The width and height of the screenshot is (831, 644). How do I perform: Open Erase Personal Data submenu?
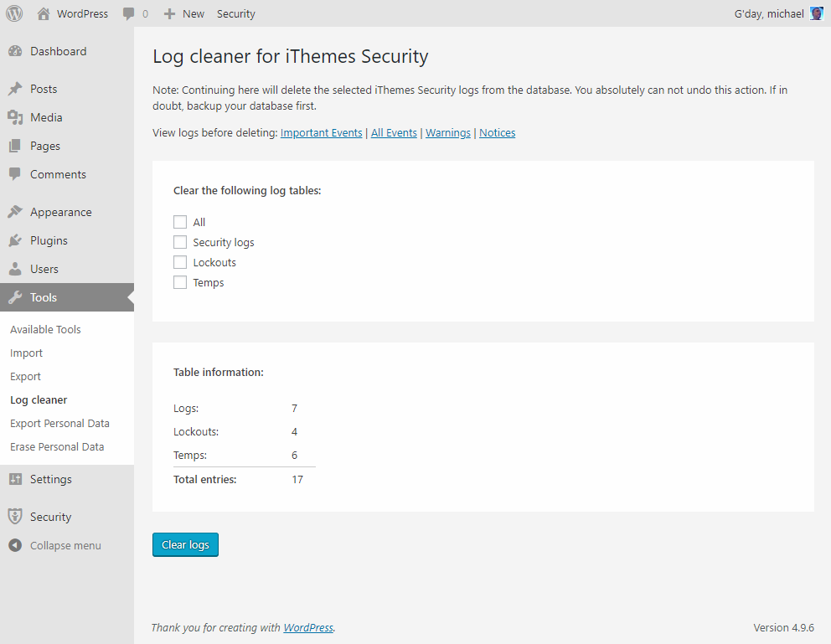[57, 447]
